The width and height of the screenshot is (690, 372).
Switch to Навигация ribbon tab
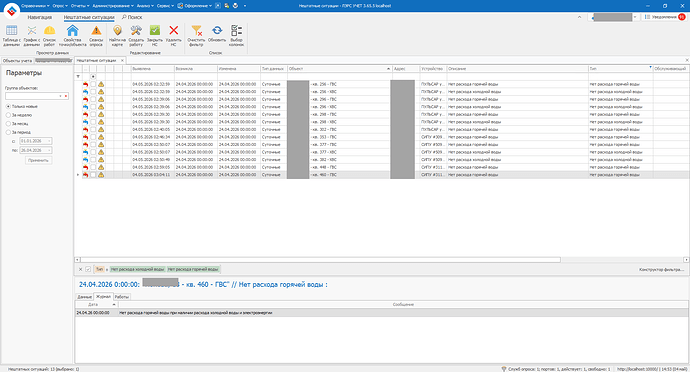(x=40, y=17)
